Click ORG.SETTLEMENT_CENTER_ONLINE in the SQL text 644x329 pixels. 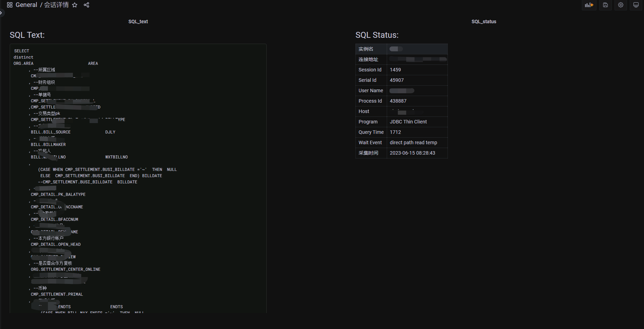[66, 269]
